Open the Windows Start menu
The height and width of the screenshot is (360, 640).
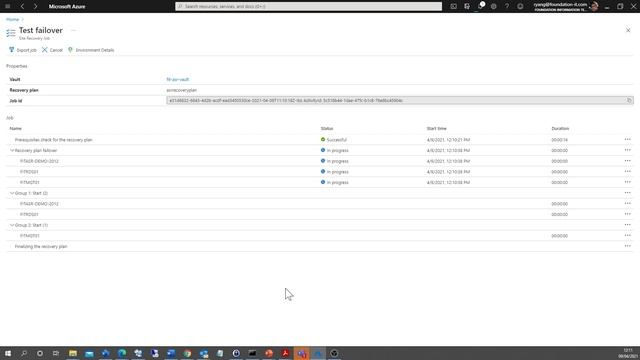(x=7, y=353)
